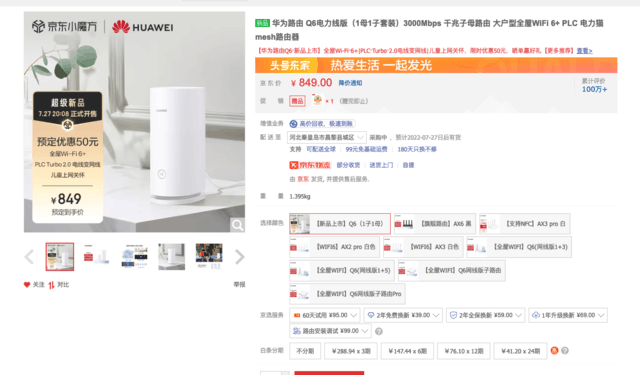
Task: Choose the 不分期 installment option
Action: 305,351
